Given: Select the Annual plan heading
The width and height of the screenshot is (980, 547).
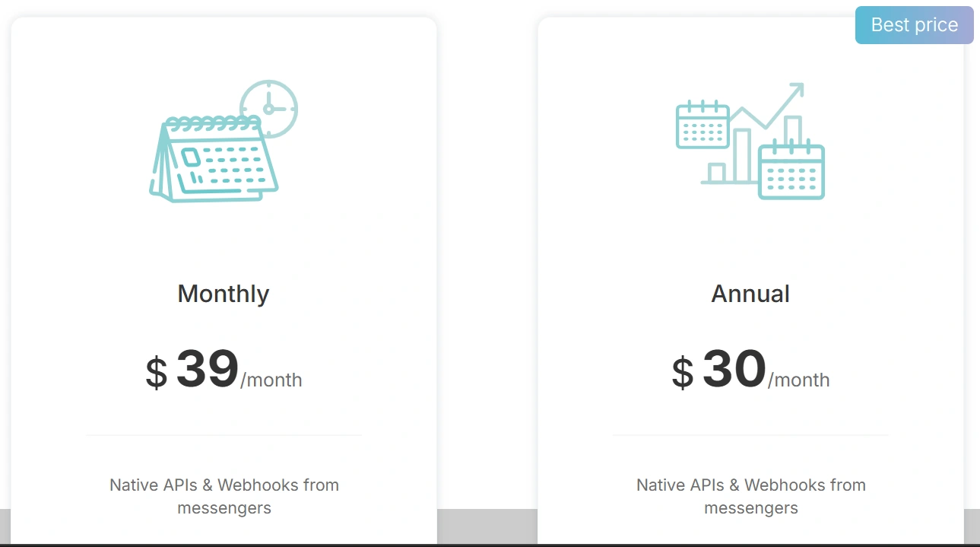Looking at the screenshot, I should pos(750,294).
